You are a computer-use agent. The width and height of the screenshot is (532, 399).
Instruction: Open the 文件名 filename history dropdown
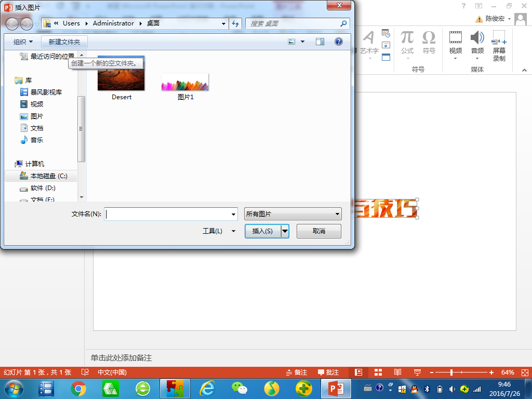click(x=233, y=214)
